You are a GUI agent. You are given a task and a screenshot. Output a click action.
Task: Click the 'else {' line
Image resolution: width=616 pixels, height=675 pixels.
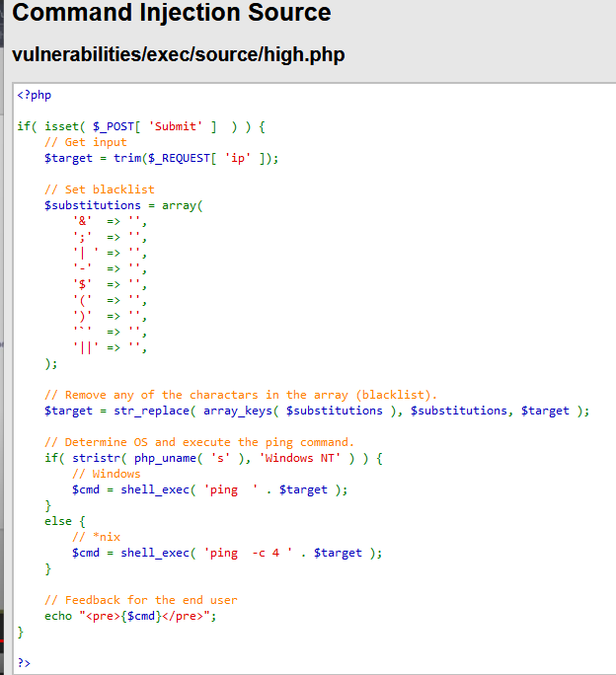(65, 521)
